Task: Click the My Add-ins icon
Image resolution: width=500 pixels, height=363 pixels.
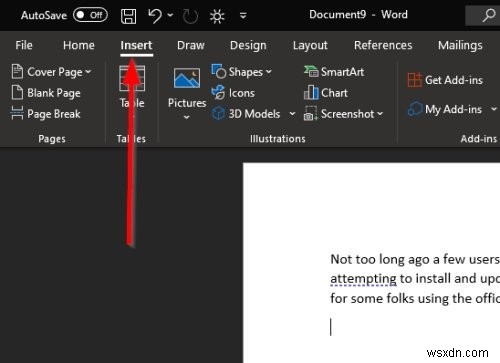Action: [x=415, y=109]
